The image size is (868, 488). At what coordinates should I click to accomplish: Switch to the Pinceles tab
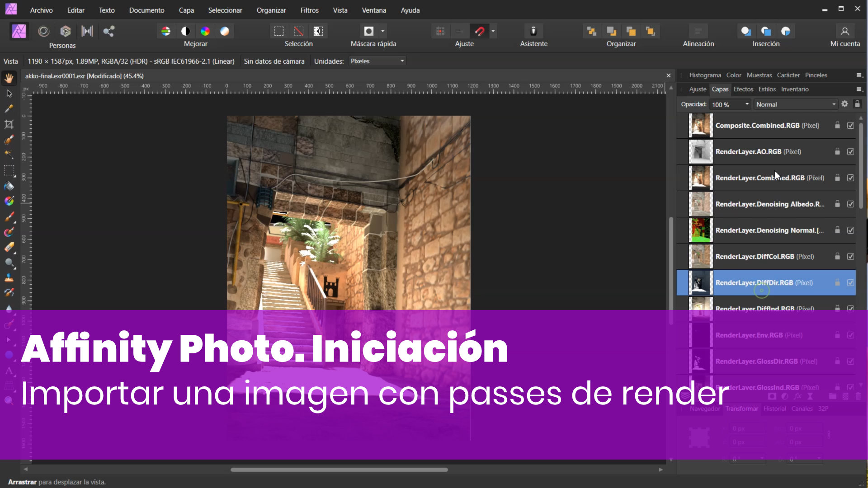[816, 75]
